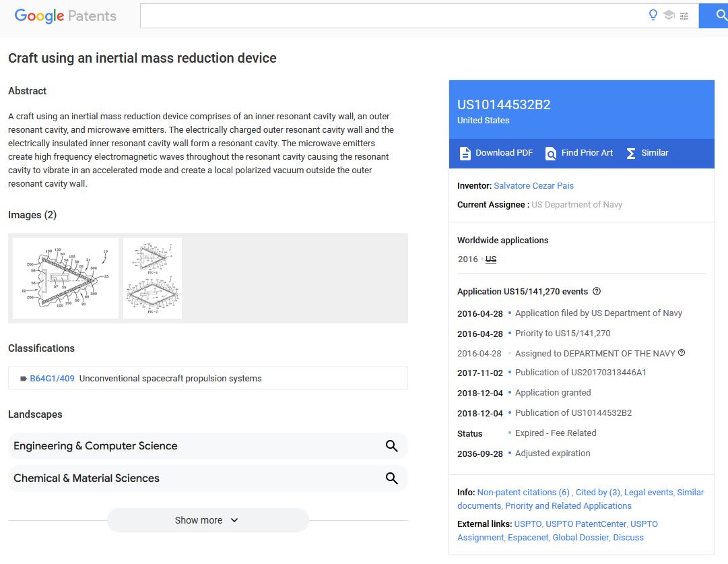Click 'Images (2)' heading
Screen dimensions: 728x564
pos(32,215)
